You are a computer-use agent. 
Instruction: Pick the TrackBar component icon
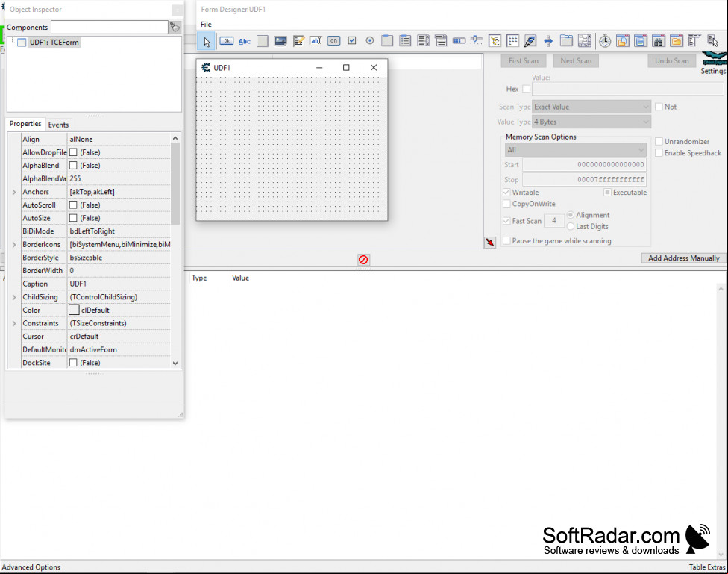click(x=477, y=40)
